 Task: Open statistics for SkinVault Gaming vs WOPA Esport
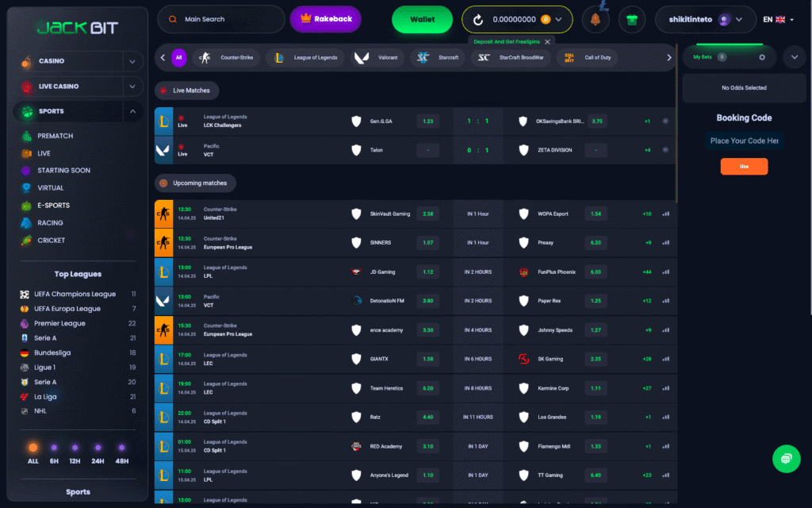click(665, 214)
